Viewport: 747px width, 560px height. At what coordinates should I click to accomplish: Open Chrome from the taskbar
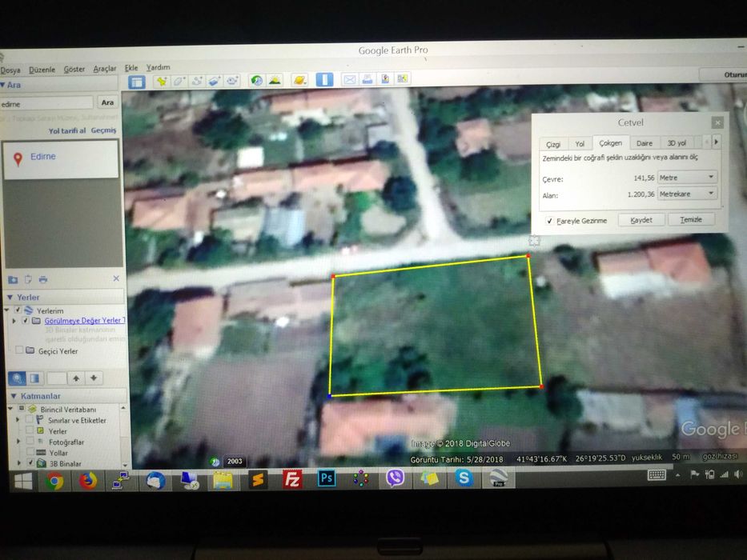[54, 482]
